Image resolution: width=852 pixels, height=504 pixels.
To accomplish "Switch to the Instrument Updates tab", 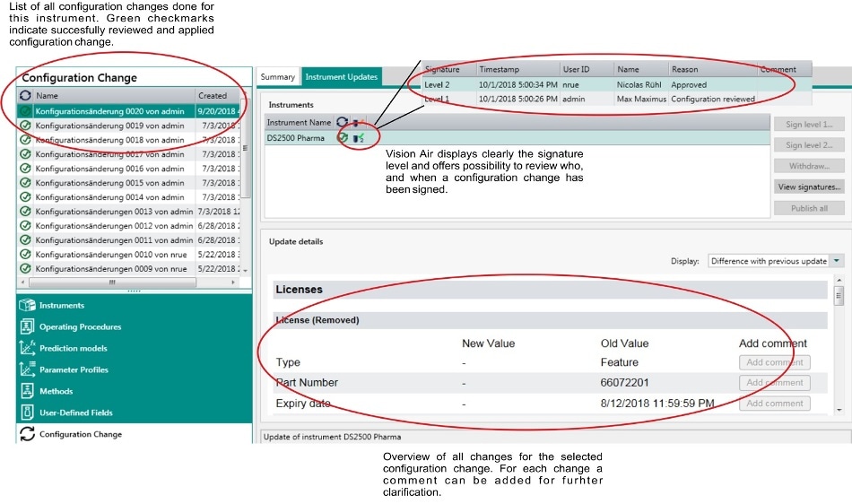I will pyautogui.click(x=341, y=77).
